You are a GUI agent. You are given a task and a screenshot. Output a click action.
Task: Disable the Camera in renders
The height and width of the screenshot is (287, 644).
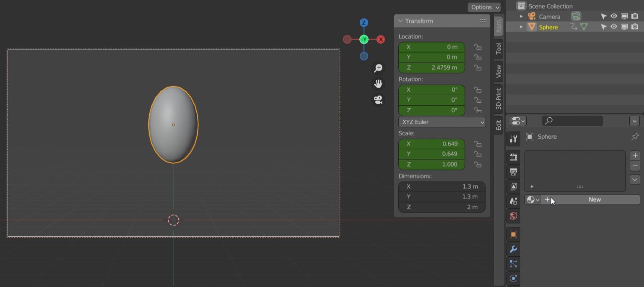coord(634,16)
